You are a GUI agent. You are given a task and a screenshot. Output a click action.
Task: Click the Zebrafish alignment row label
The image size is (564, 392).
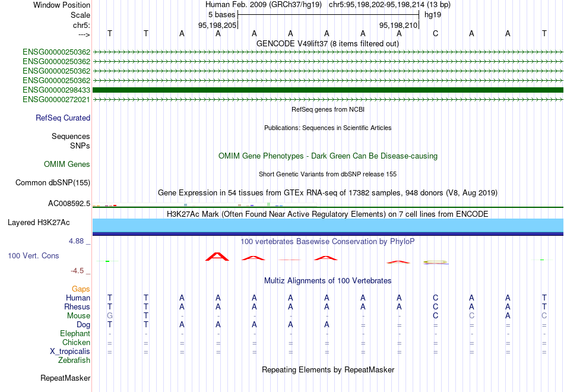click(x=74, y=360)
